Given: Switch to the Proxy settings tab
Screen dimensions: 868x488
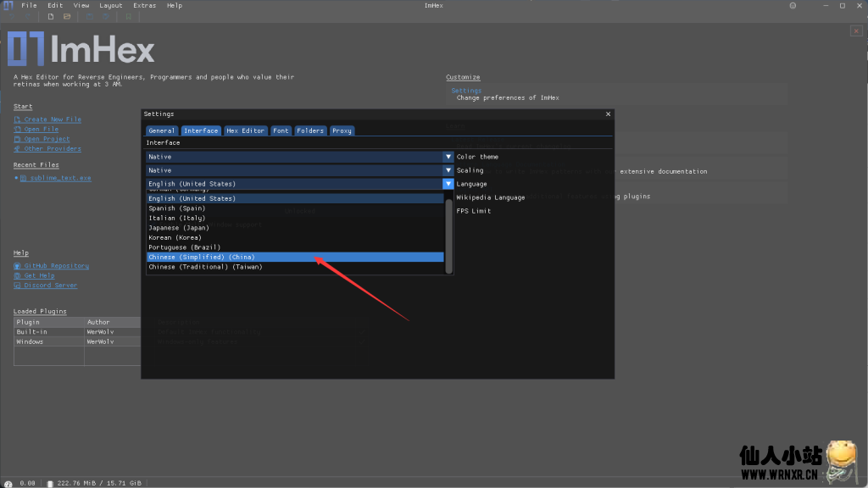Looking at the screenshot, I should click(x=342, y=130).
